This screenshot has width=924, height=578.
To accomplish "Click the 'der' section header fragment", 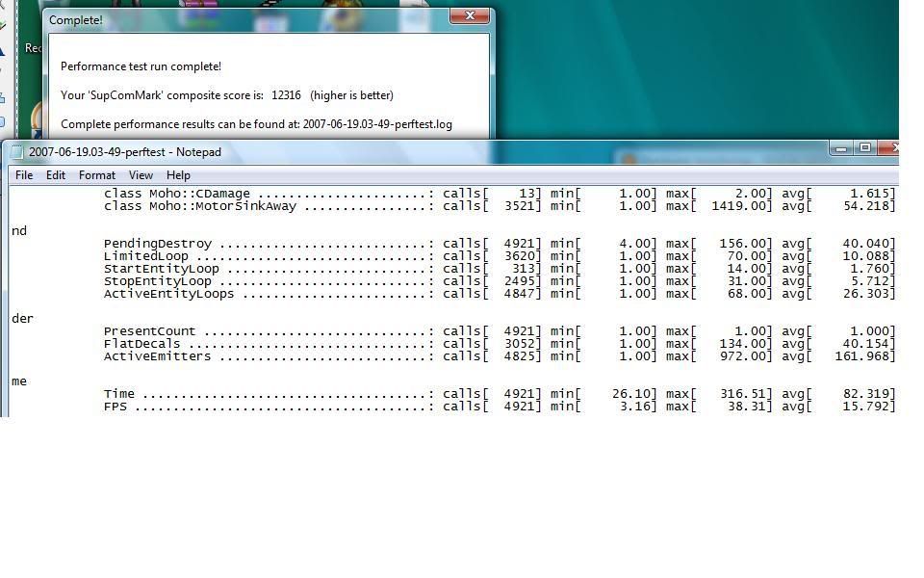I will pyautogui.click(x=22, y=319).
